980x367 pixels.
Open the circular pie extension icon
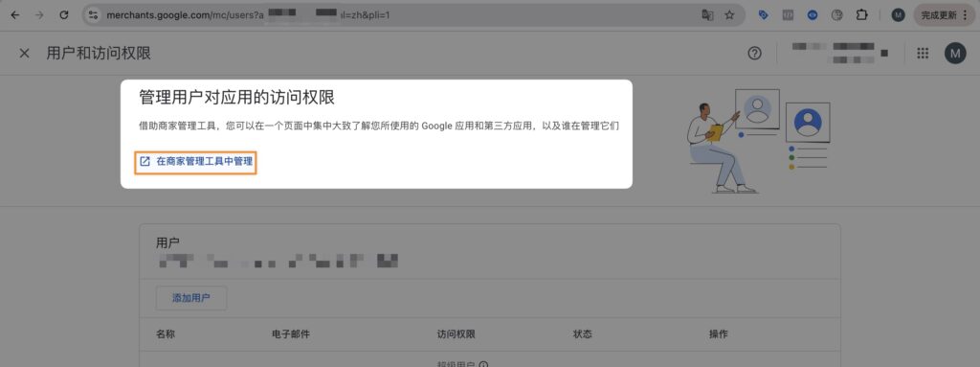836,15
